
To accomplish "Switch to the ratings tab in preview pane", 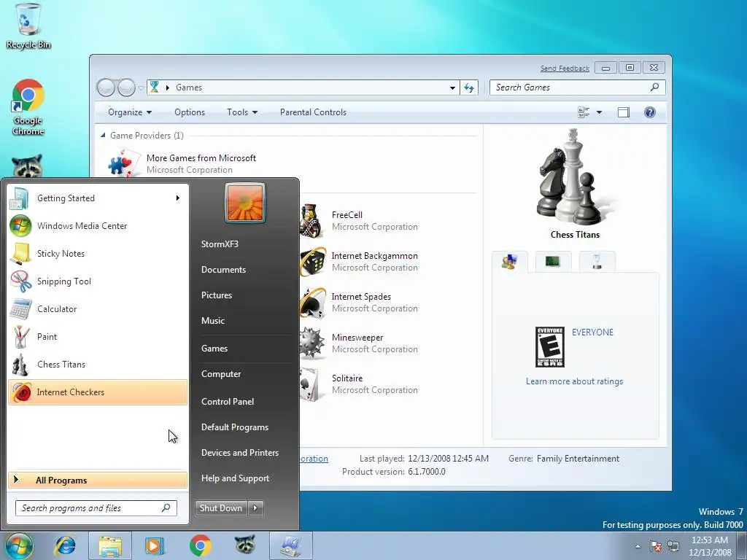I will click(509, 262).
